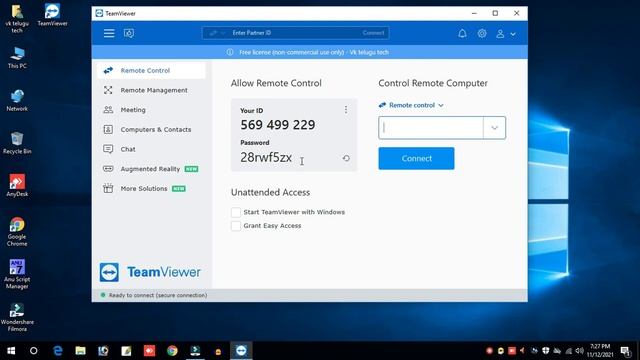The image size is (640, 360).
Task: Open Microsoft Edge from taskbar
Action: point(58,351)
